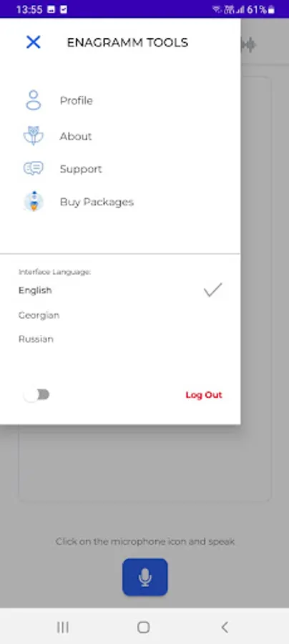Viewport: 289px width, 644px height.
Task: Tap the Support chat bubbles icon
Action: 33,169
